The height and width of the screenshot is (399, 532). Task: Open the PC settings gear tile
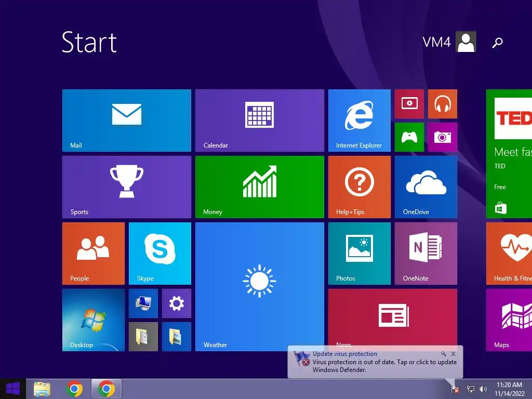(177, 303)
